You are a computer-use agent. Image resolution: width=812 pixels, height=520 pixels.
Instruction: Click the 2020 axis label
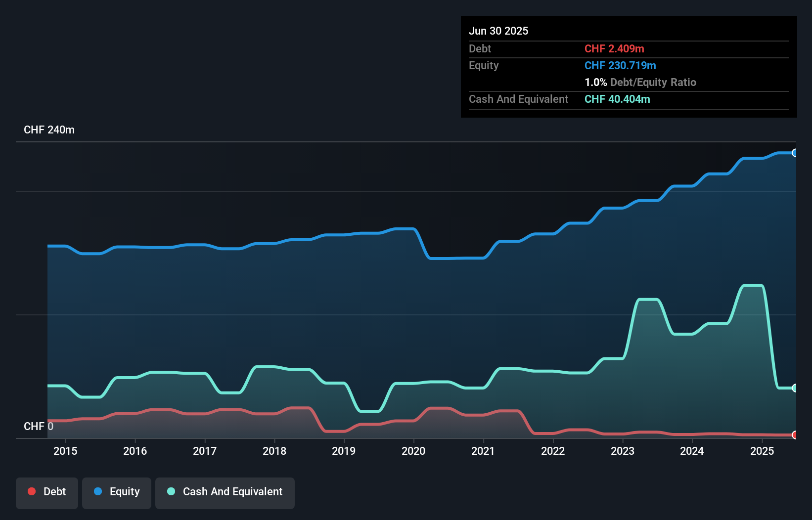413,451
